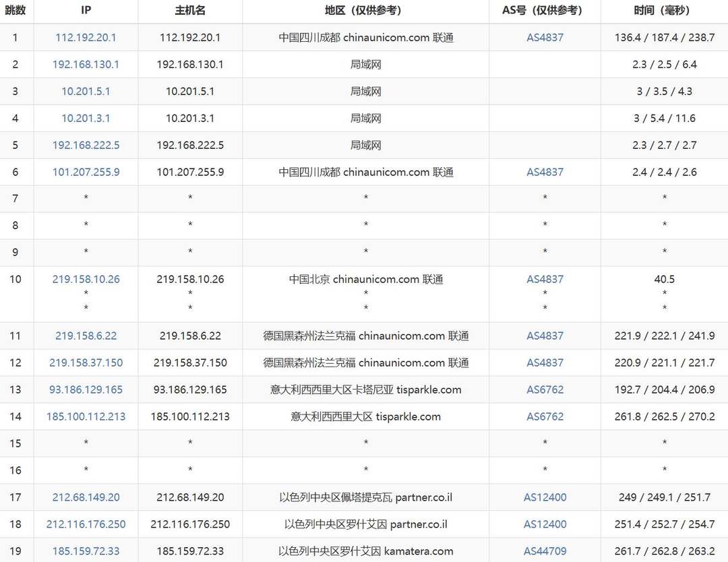The height and width of the screenshot is (562, 728).
Task: Open the 185.100.112.213 link
Action: [86, 416]
